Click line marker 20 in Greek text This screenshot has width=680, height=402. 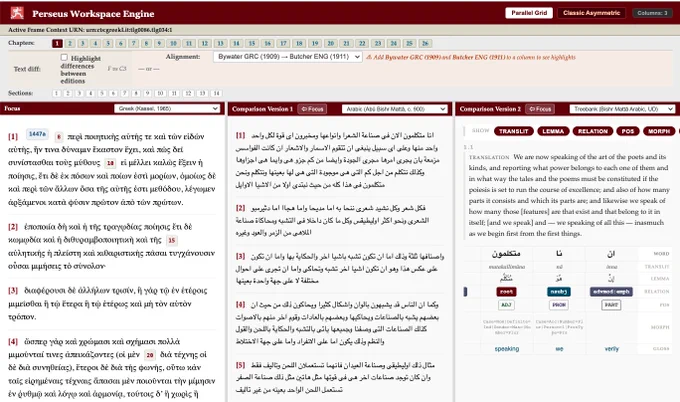[150, 355]
